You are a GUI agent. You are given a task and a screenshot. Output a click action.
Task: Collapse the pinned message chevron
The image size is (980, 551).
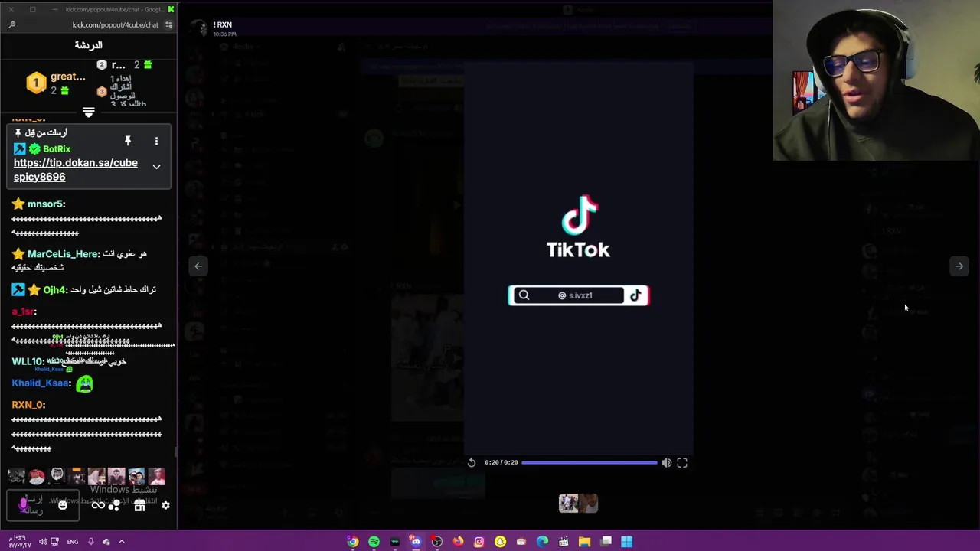[156, 167]
